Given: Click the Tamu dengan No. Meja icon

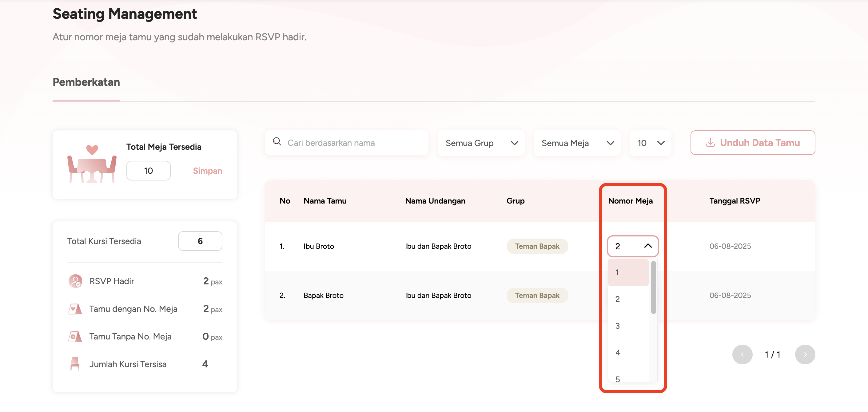Looking at the screenshot, I should click(x=75, y=309).
